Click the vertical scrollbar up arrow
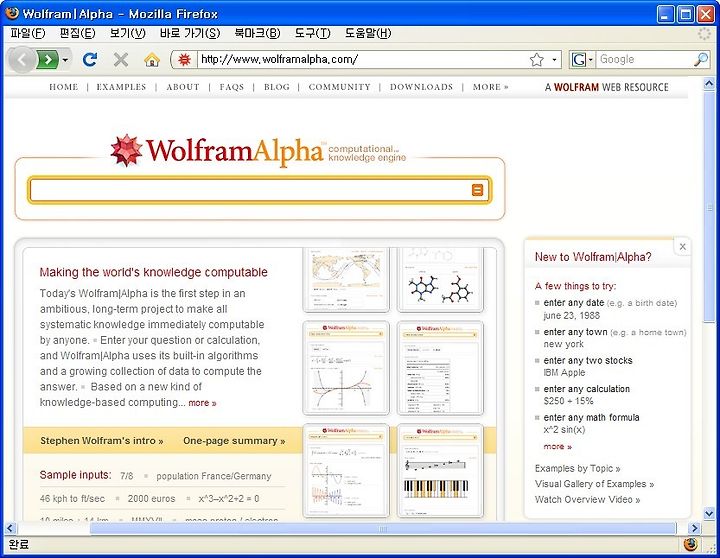Image resolution: width=720 pixels, height=558 pixels. tap(709, 84)
